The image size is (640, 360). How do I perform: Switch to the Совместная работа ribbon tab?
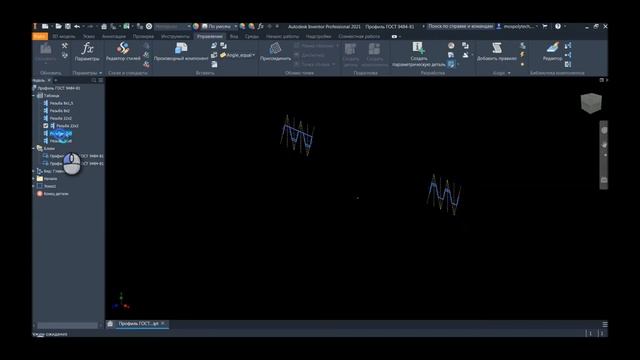[x=359, y=36]
